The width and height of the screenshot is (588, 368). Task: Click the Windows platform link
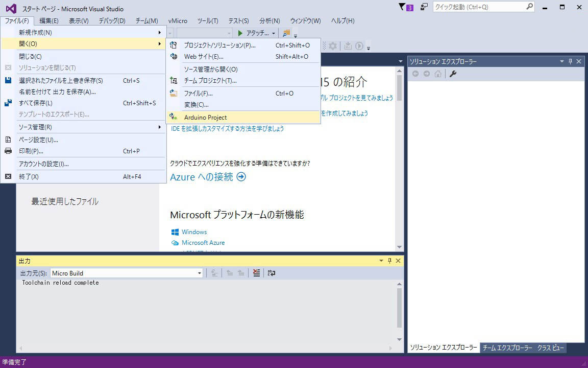click(194, 232)
